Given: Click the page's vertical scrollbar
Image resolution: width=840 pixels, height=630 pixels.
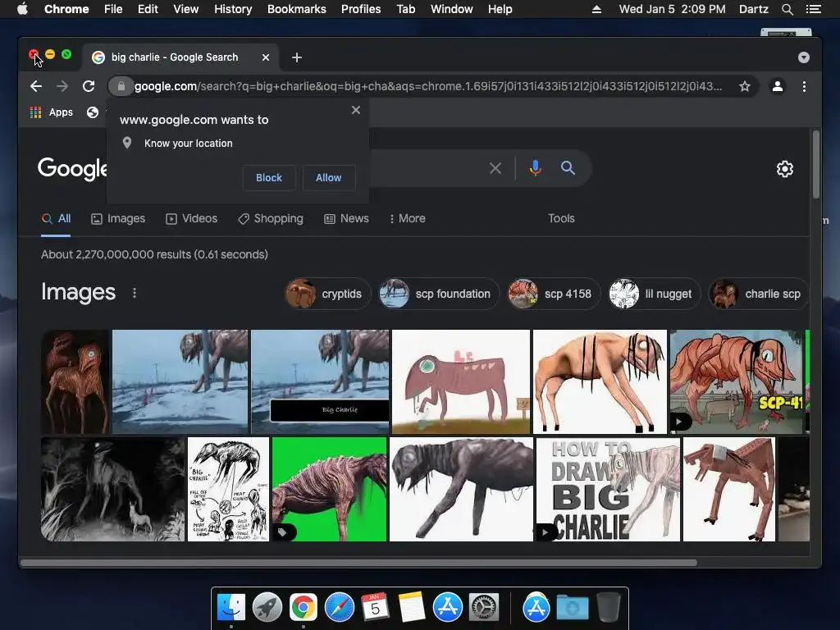Looking at the screenshot, I should [x=816, y=165].
